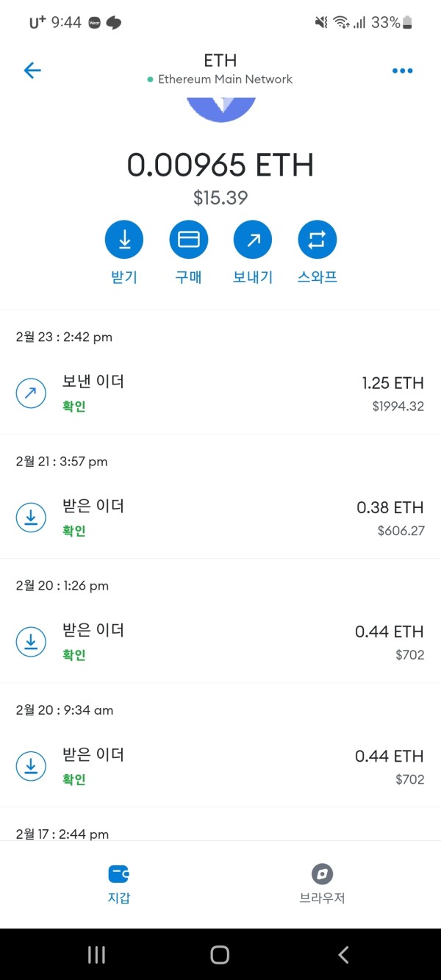Image resolution: width=441 pixels, height=980 pixels.
Task: Switch to the Wallet (지갑) tab
Action: tap(118, 883)
